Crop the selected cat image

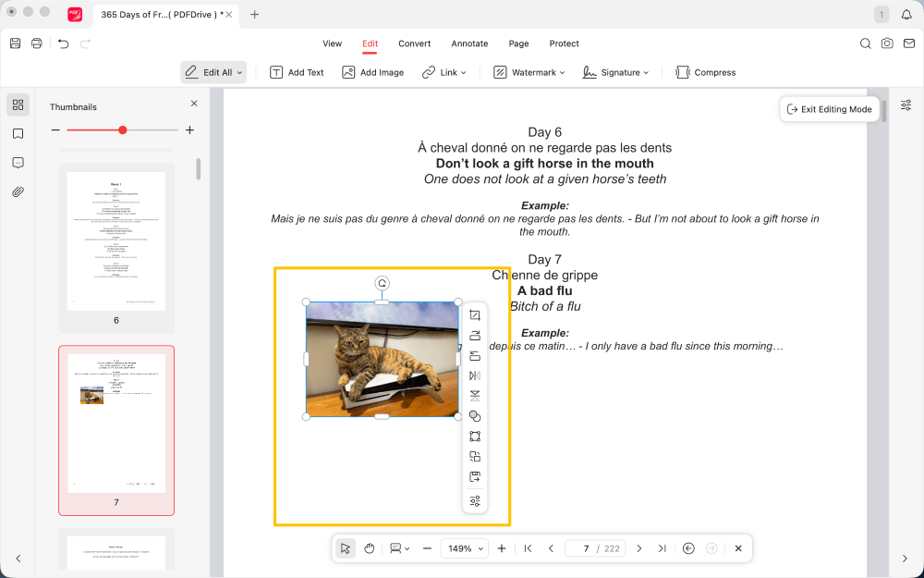click(x=475, y=315)
